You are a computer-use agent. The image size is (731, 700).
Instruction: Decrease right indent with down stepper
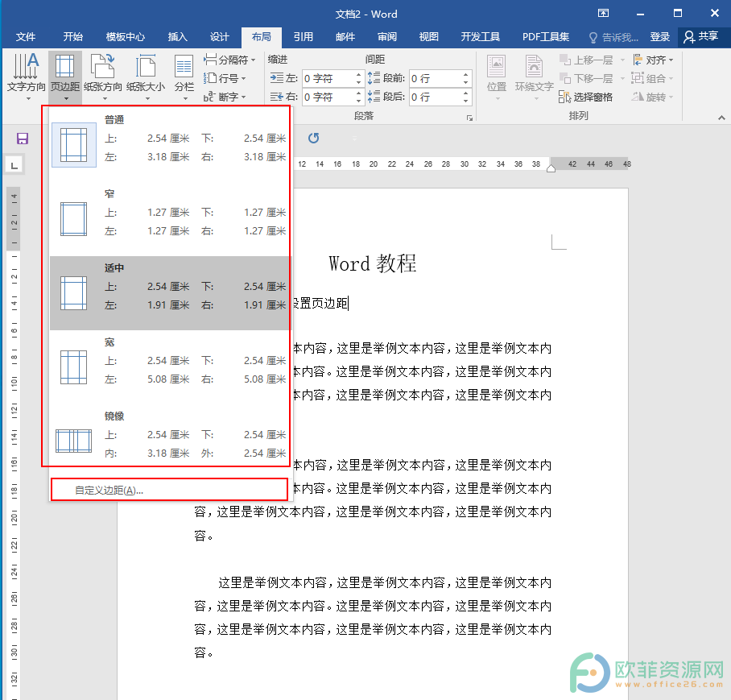coord(358,101)
